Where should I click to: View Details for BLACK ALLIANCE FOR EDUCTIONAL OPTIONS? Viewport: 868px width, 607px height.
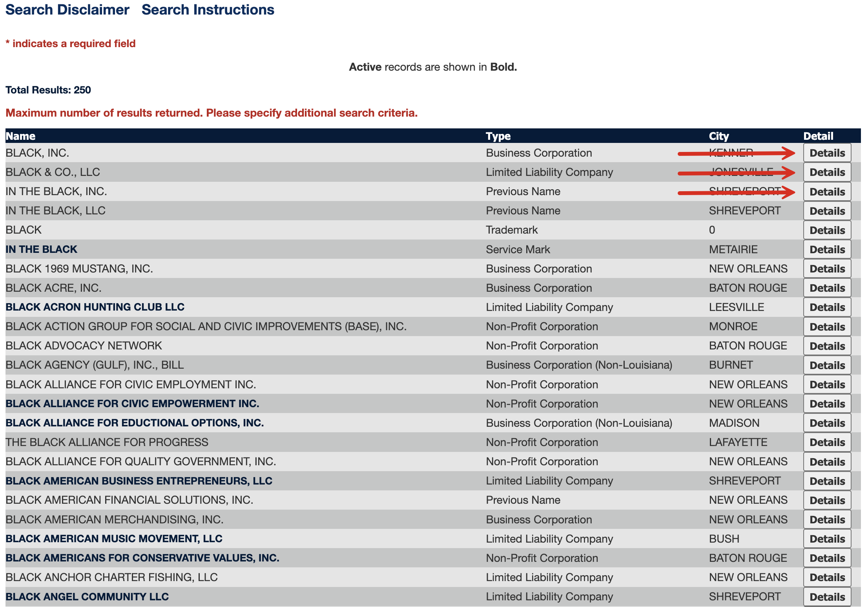tap(827, 423)
